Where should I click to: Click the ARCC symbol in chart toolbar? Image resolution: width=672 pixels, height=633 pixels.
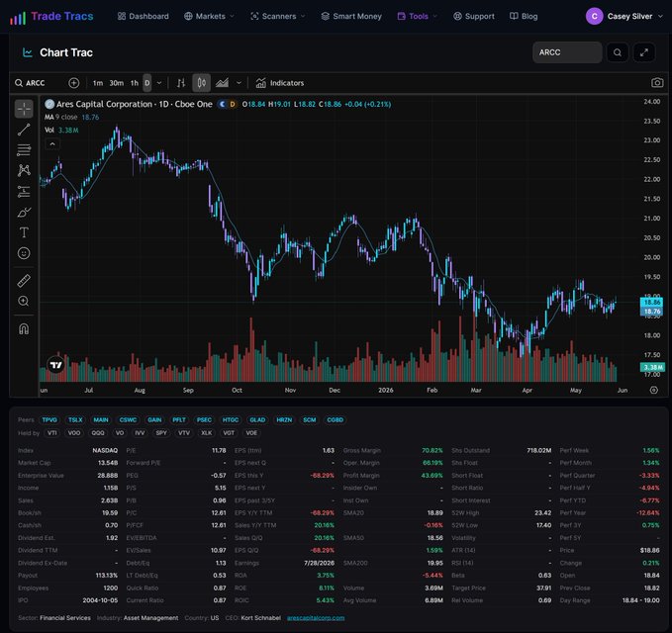click(36, 83)
